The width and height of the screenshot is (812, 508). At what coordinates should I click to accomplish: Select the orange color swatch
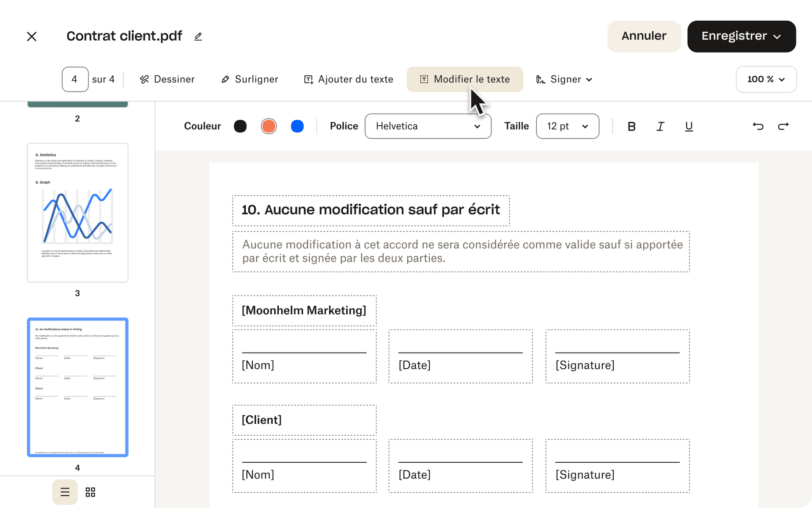tap(269, 126)
